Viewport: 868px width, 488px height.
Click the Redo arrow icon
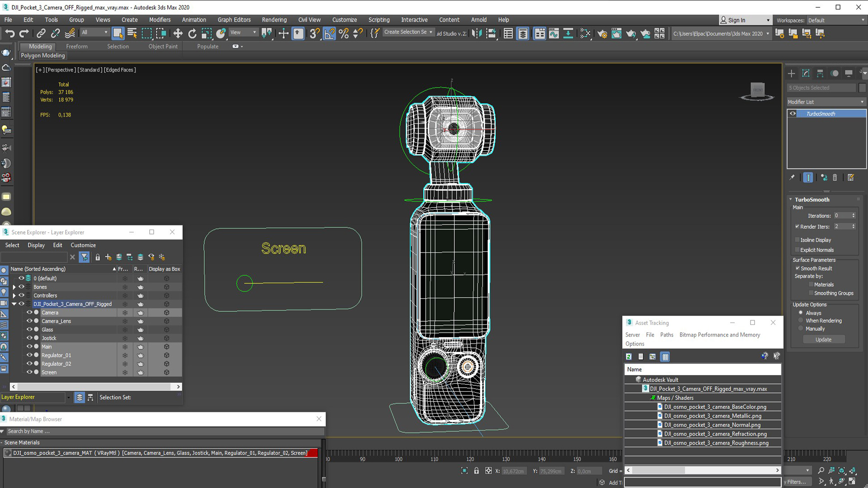[24, 33]
